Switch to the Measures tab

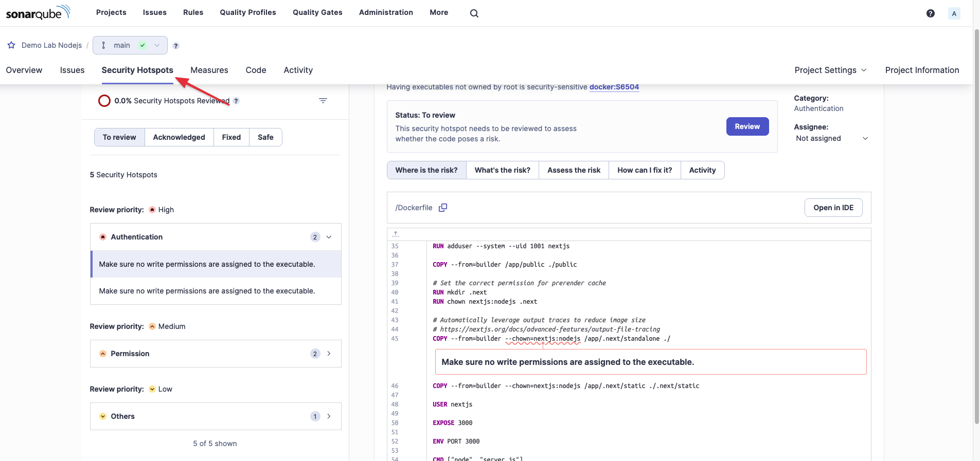209,70
